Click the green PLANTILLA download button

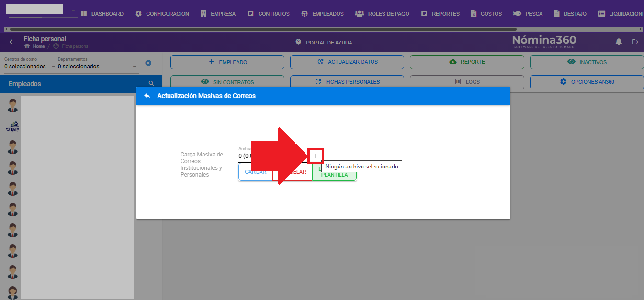point(334,172)
